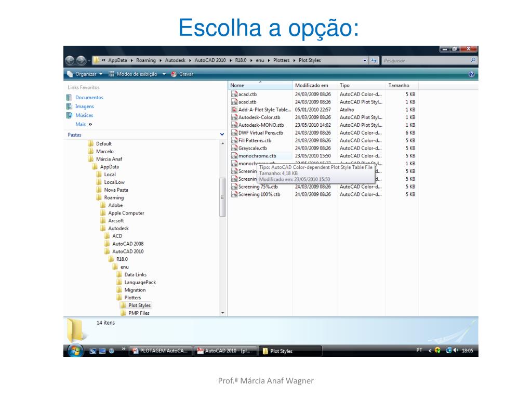532x399 pixels.
Task: Click the folder tree scroll down arrow
Action: click(222, 313)
